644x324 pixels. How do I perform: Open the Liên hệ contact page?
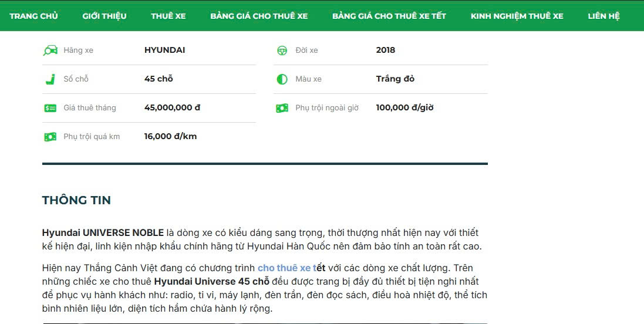(x=603, y=16)
